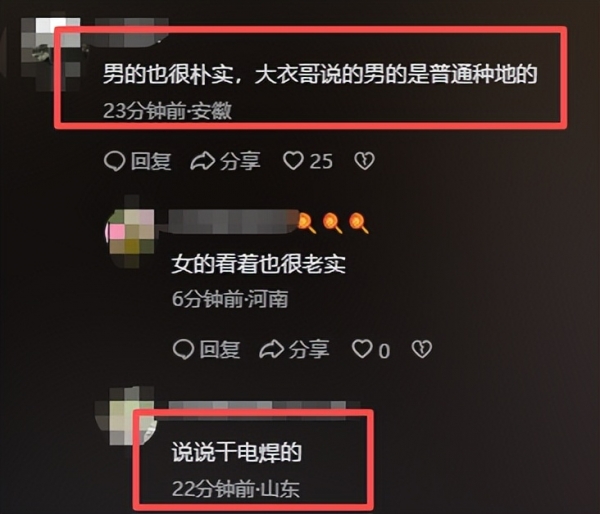The width and height of the screenshot is (600, 514).
Task: Like the comment showing 25 likes
Action: tap(293, 161)
